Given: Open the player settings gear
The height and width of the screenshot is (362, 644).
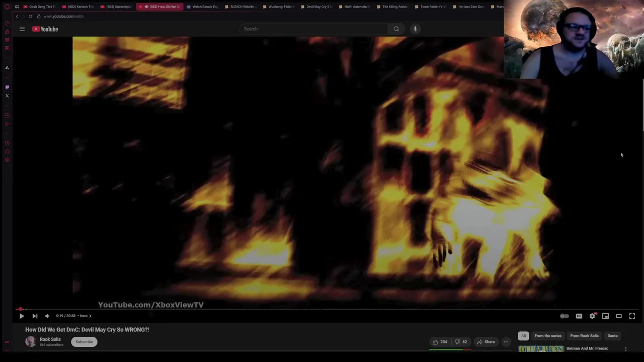Looking at the screenshot, I should click(x=592, y=316).
